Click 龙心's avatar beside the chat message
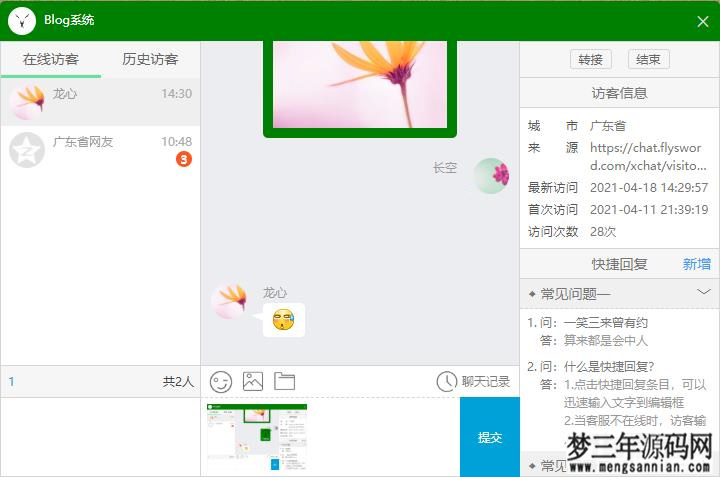The width and height of the screenshot is (720, 477). coord(229,301)
